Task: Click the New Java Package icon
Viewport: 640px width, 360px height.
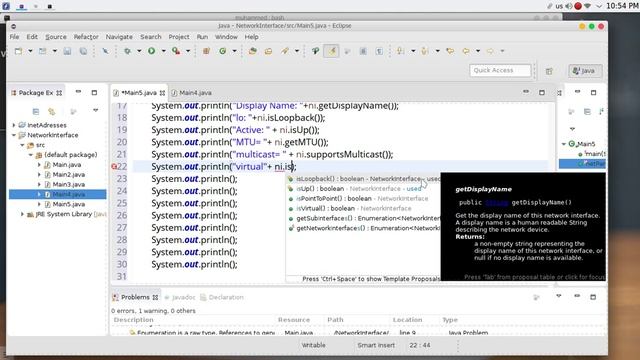Action: point(206,51)
